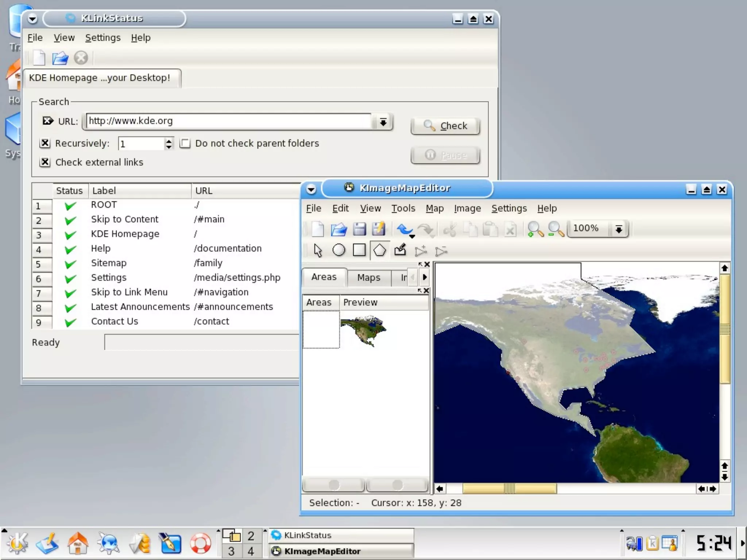Click the blue Undo arrow
Image resolution: width=747 pixels, height=560 pixels.
point(405,229)
